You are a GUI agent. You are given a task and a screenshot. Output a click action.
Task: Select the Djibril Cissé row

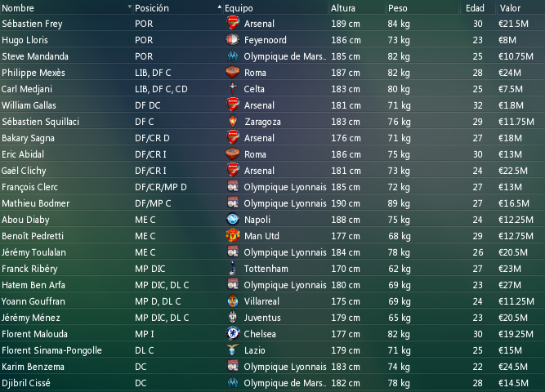click(x=273, y=383)
